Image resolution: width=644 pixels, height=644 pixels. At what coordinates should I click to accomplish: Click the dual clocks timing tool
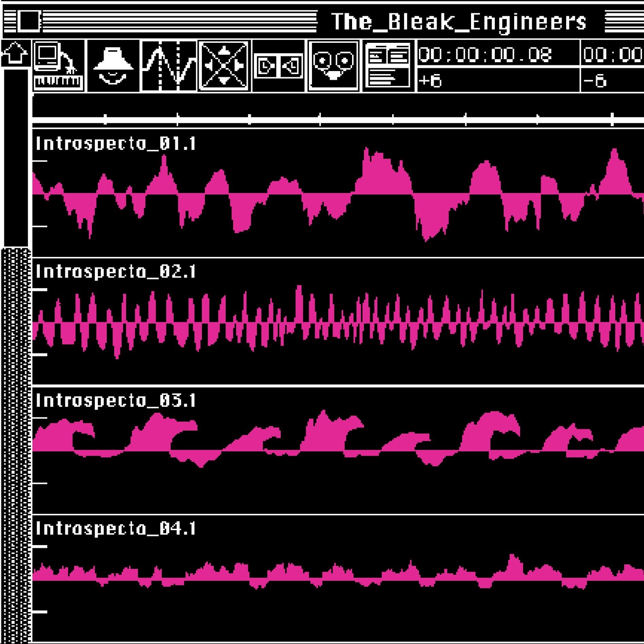pos(279,66)
